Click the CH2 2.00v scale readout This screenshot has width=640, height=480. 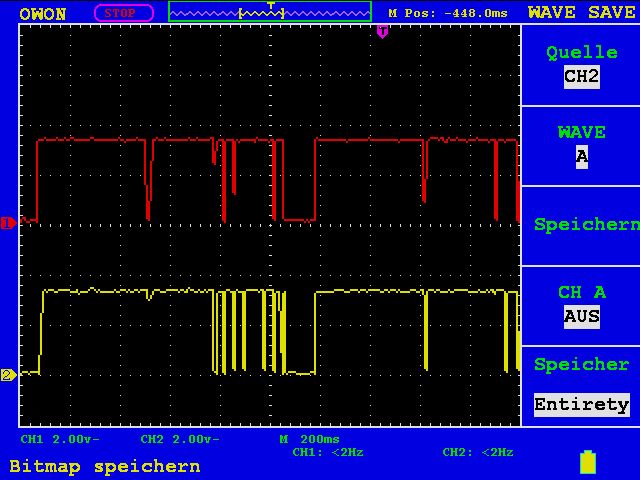(180, 439)
